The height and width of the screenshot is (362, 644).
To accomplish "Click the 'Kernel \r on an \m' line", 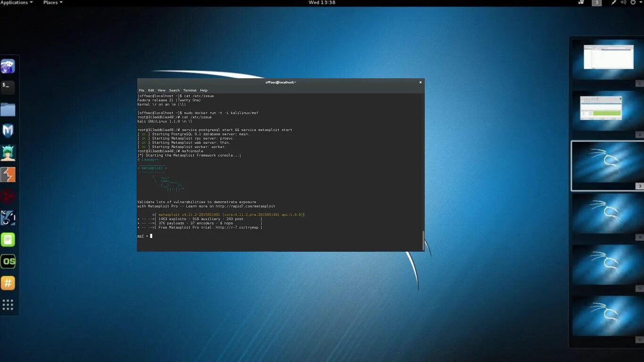I will 162,104.
